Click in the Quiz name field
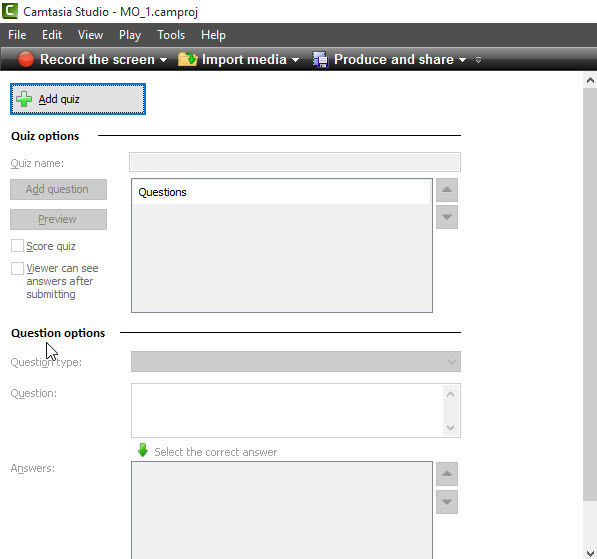The image size is (597, 559). 295,162
